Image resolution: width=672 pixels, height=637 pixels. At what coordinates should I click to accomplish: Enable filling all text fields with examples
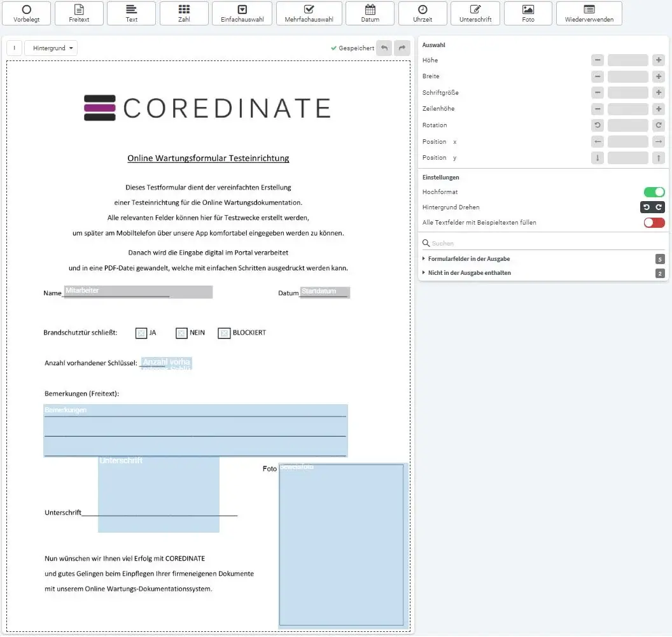point(654,223)
